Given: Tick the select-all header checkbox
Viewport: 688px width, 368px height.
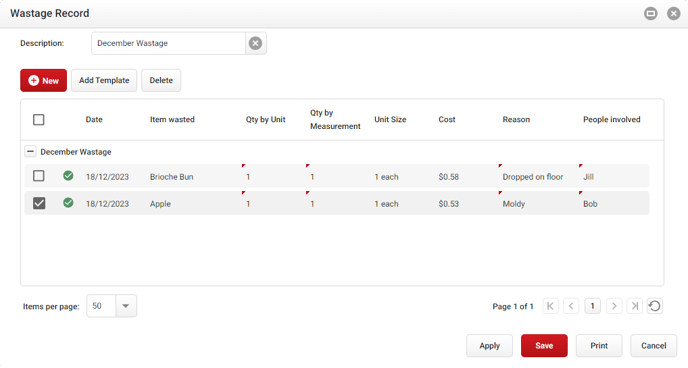Looking at the screenshot, I should (39, 119).
